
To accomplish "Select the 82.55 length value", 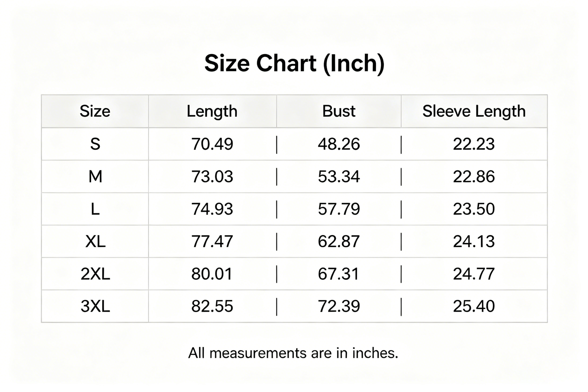I will pyautogui.click(x=212, y=306).
